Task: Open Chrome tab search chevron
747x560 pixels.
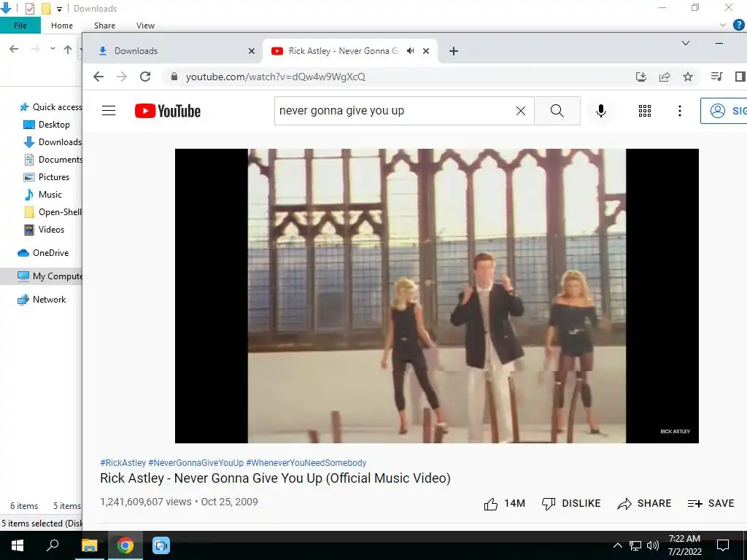Action: [686, 43]
